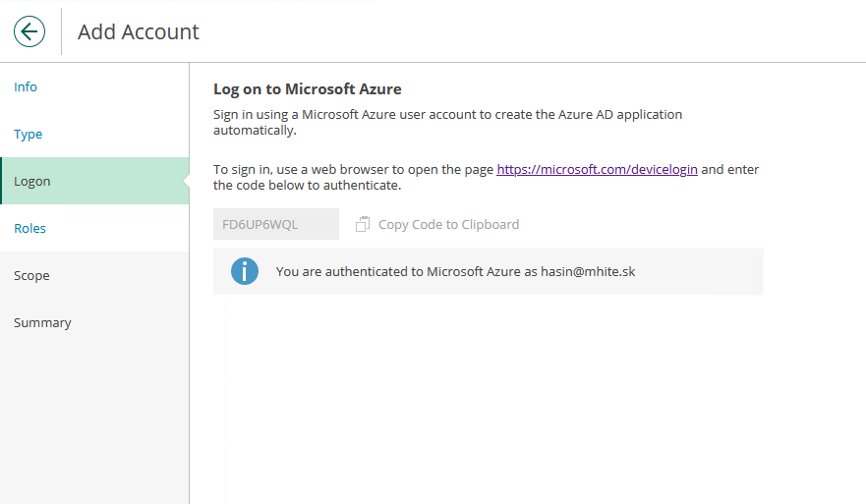Click the FD6UP6WQL code field
Viewport: 866px width, 504px height.
(x=275, y=224)
